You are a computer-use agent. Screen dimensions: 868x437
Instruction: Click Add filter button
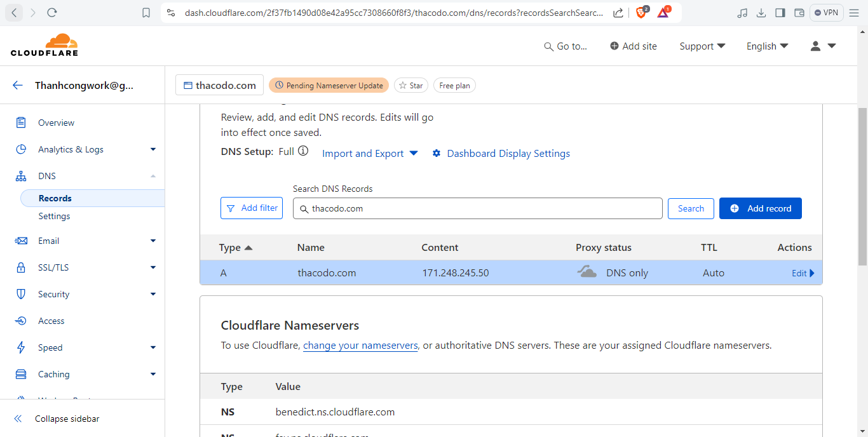pyautogui.click(x=252, y=208)
